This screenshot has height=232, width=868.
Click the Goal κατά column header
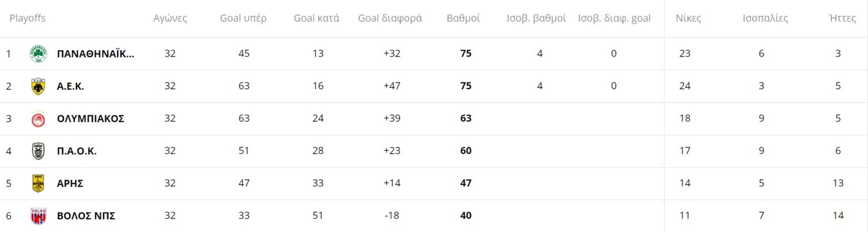click(316, 18)
